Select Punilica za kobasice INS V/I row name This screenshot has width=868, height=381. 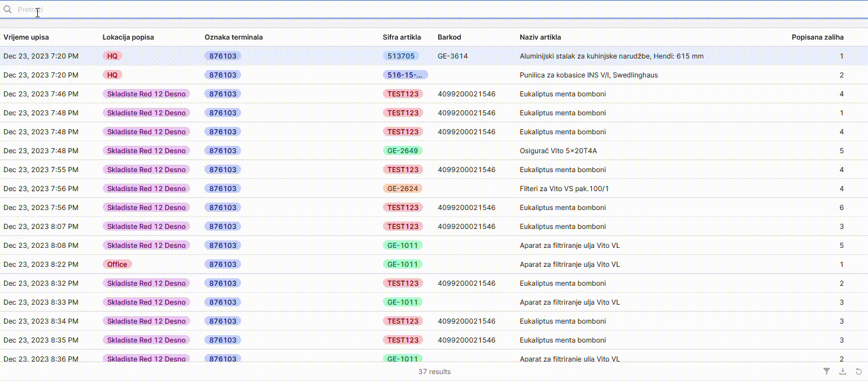click(x=588, y=75)
